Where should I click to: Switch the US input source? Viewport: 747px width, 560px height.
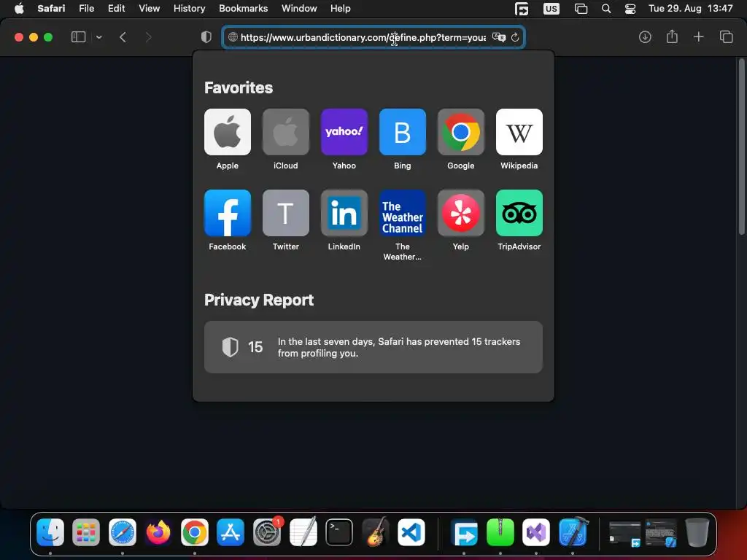click(x=551, y=9)
